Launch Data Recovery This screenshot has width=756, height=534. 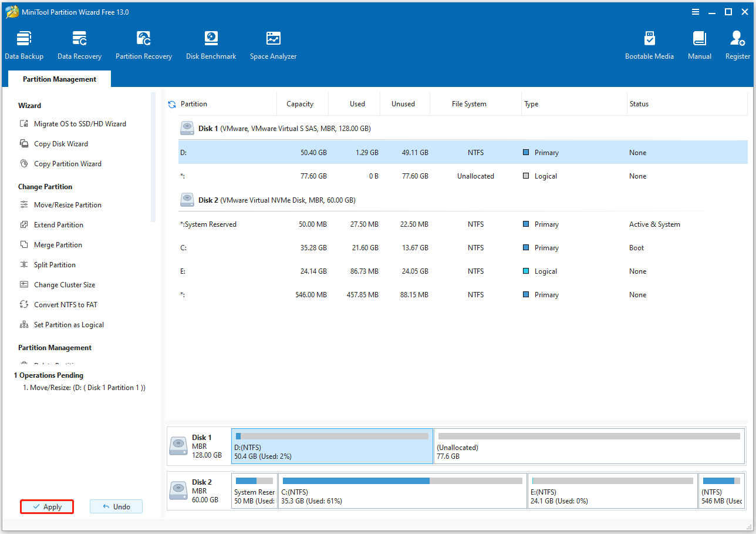pos(79,44)
